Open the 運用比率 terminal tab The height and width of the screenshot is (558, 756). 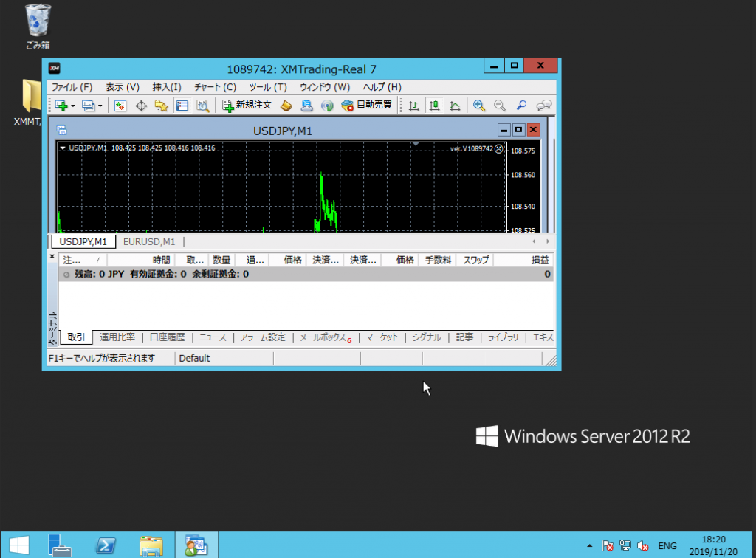point(117,337)
